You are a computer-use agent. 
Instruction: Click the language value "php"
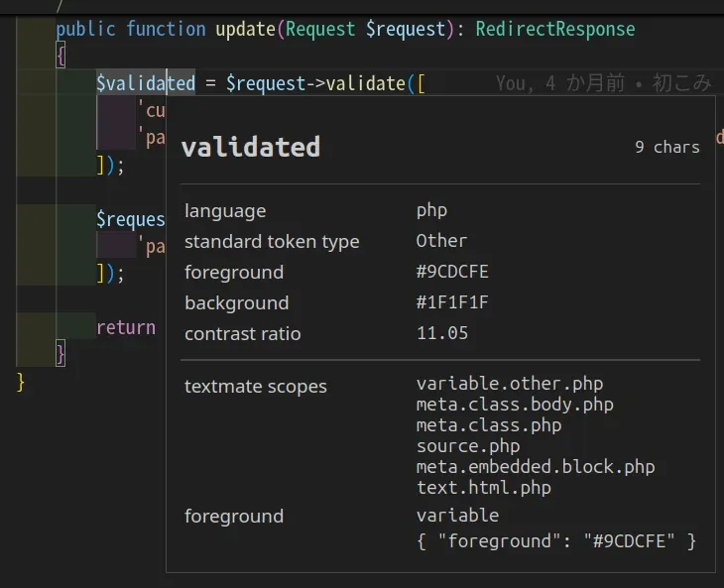click(431, 210)
